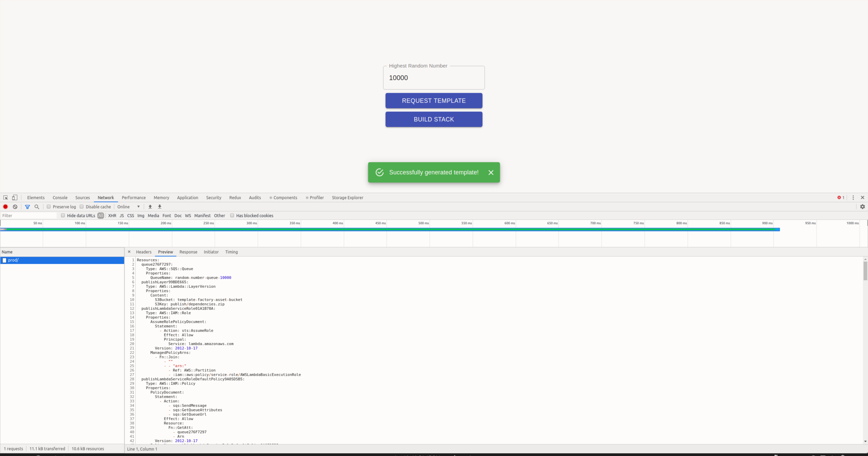Enable the Preserve log checkbox
The image size is (868, 456).
click(49, 207)
